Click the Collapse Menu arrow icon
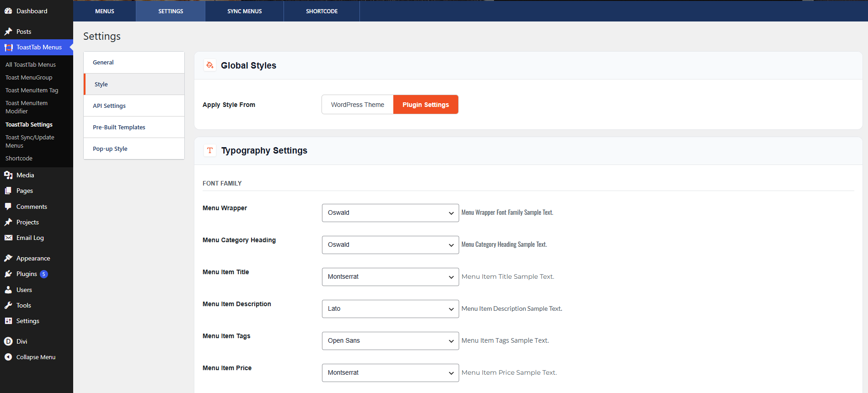This screenshot has height=393, width=868. pyautogui.click(x=8, y=357)
